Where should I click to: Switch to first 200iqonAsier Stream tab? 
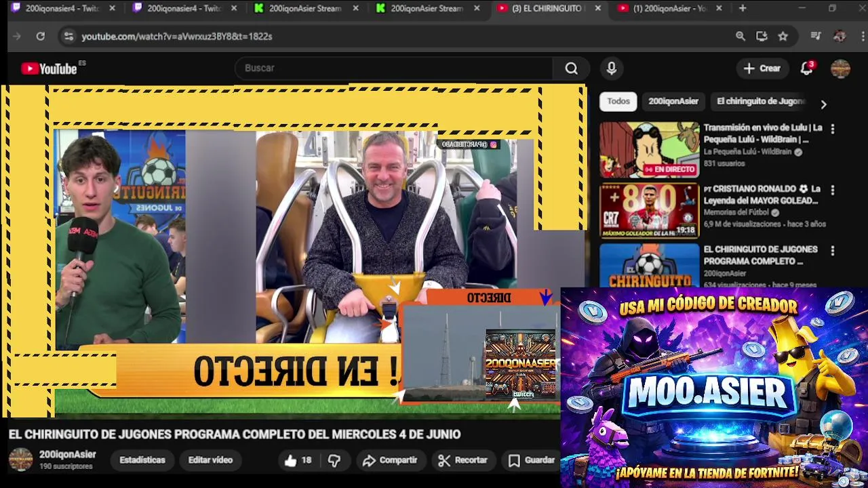click(305, 9)
